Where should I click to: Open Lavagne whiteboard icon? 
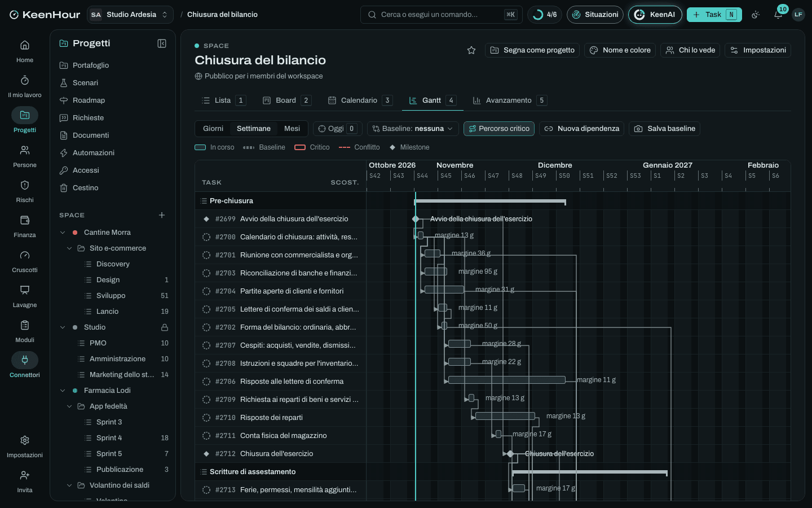pos(25,290)
